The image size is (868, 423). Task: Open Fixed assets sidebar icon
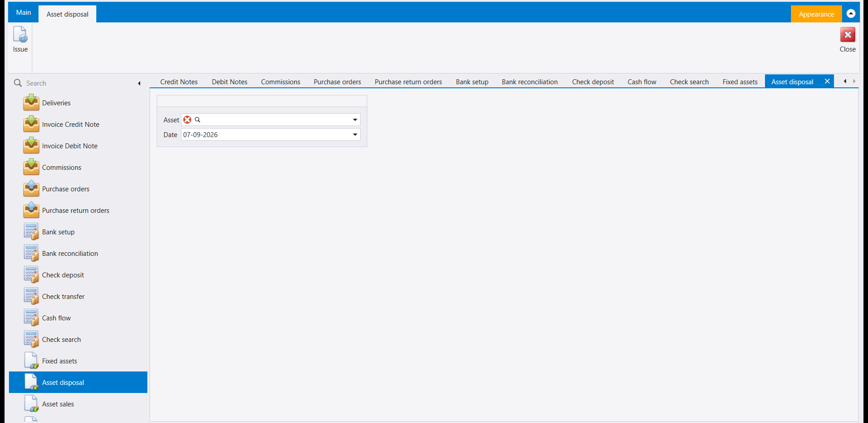(x=31, y=361)
